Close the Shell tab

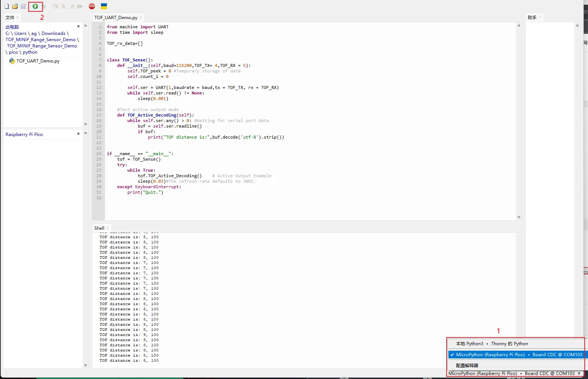tap(108, 228)
